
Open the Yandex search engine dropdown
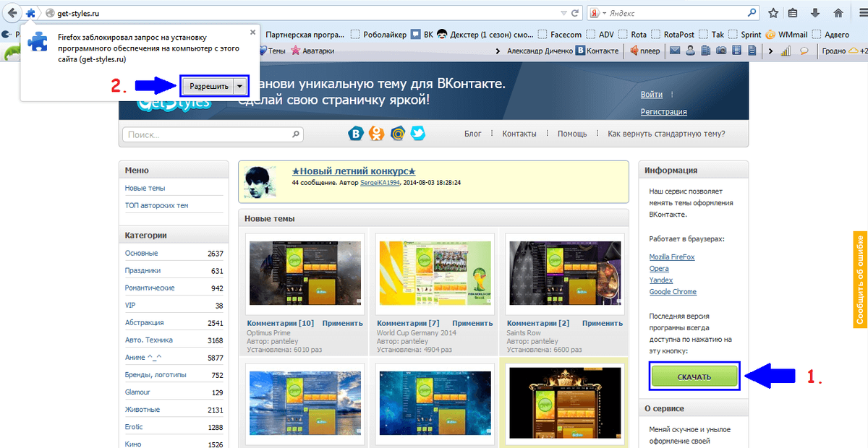click(x=598, y=13)
